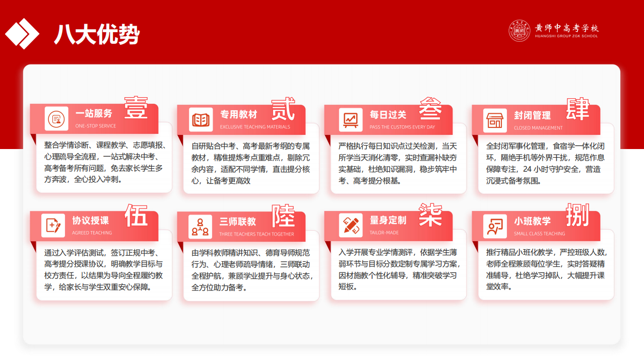
Task: Click the CLOSED MANAGEMENT subtitle
Action: (538, 128)
